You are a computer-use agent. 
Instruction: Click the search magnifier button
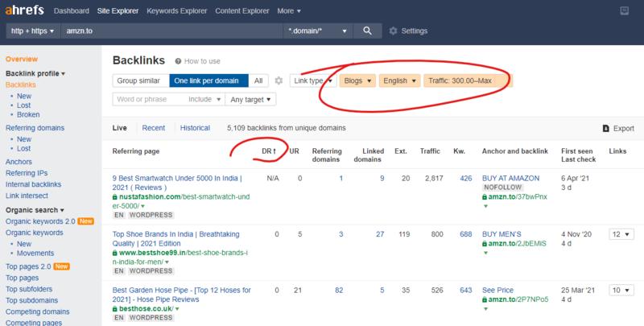pos(366,31)
